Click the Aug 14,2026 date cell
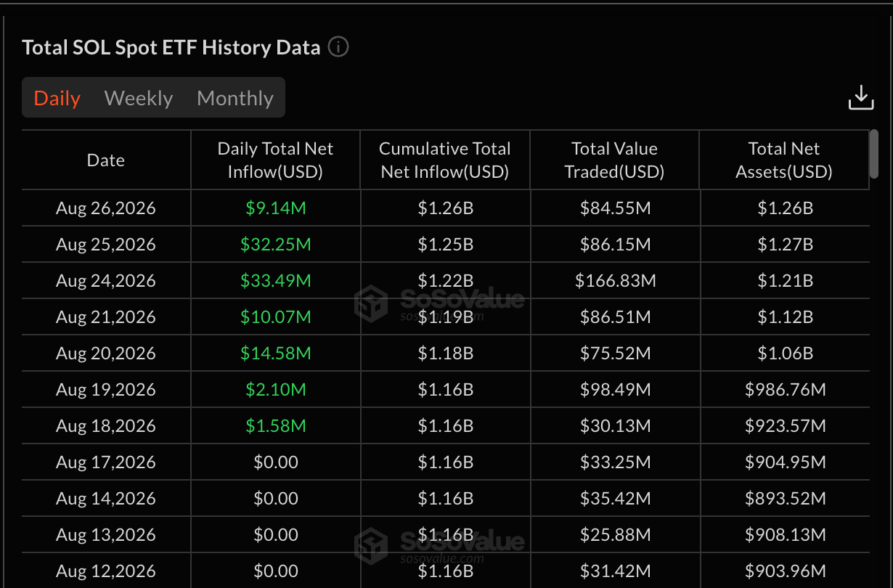 click(106, 499)
